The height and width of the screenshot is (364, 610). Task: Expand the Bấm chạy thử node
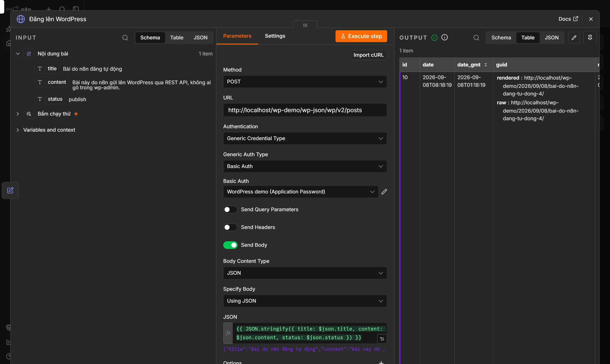18,114
